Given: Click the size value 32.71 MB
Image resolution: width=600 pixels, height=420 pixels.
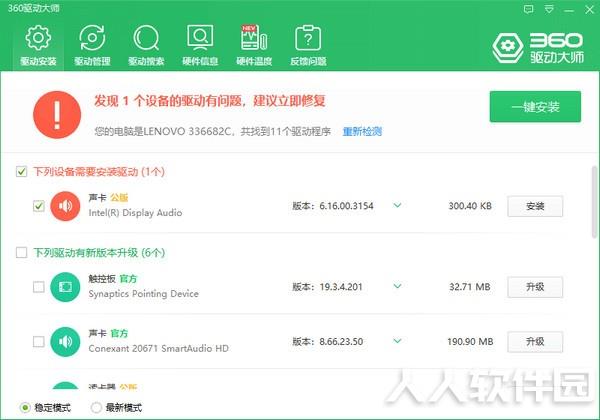Looking at the screenshot, I should click(x=470, y=287).
